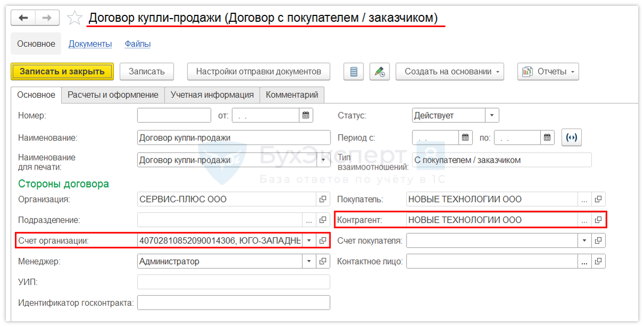Open the Создать на основании menu

coord(450,72)
